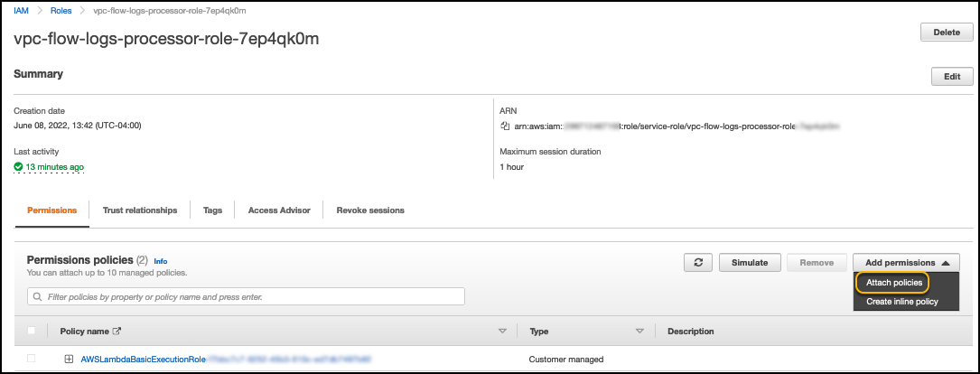Click the Type column header label
This screenshot has width=980, height=374.
pos(539,331)
